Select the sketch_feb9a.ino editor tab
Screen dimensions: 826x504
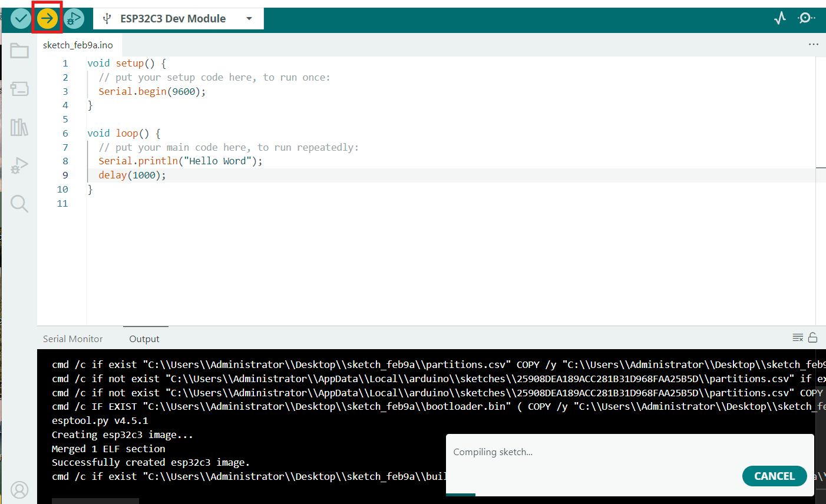pos(78,45)
